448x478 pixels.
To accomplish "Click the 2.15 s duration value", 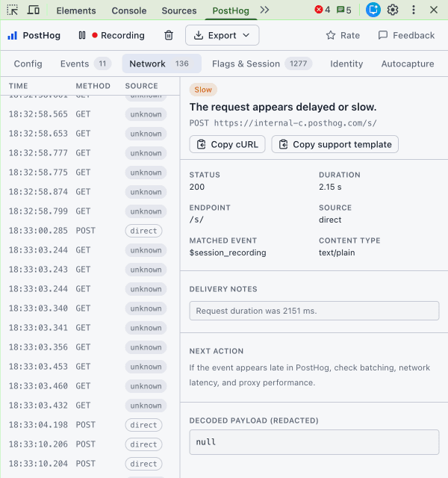I will [330, 187].
